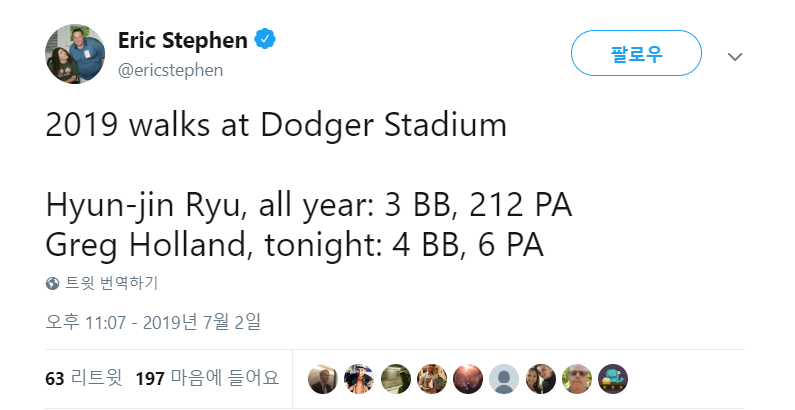Open the tweet timestamp 오후 11:07 link
795x410 pixels.
[x=153, y=322]
